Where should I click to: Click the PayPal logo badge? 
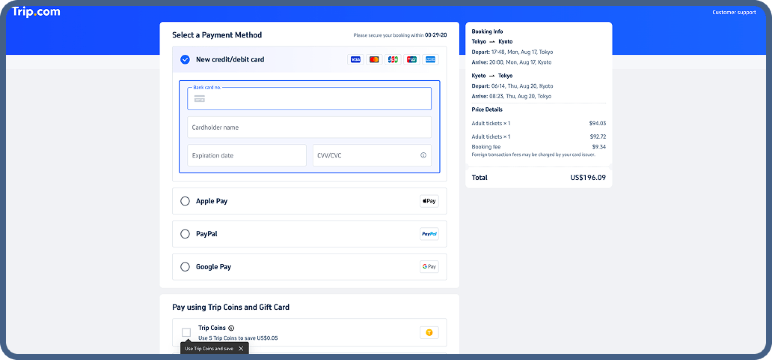pyautogui.click(x=429, y=234)
